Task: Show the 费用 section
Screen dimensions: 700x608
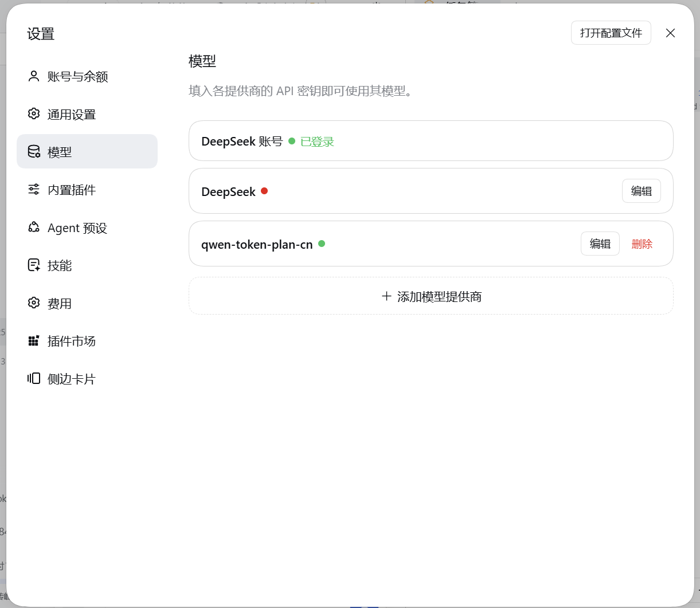Action: tap(87, 303)
